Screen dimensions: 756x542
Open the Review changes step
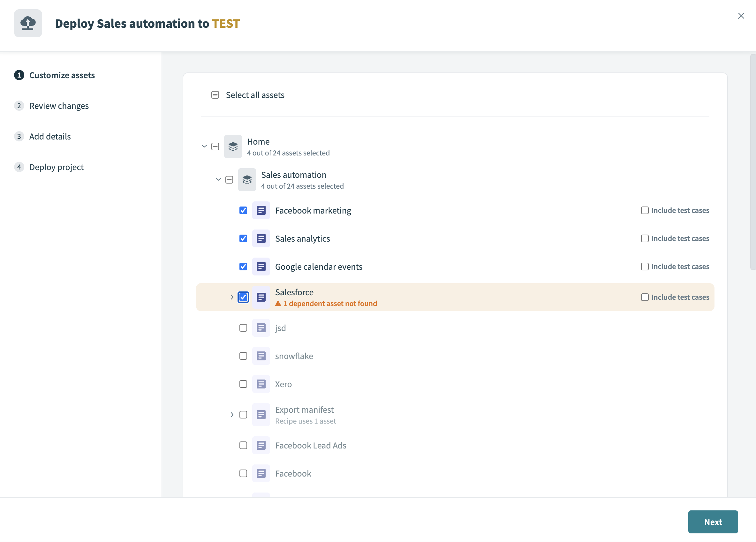click(59, 106)
